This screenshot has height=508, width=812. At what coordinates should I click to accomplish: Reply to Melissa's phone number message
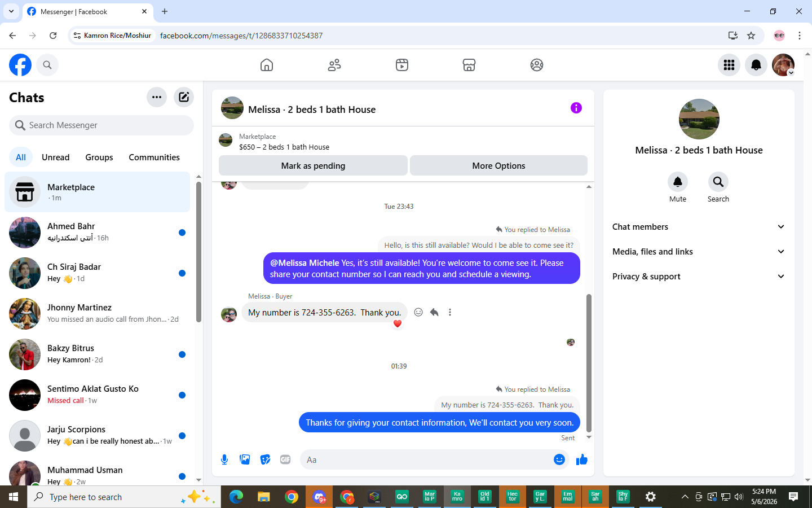[434, 312]
